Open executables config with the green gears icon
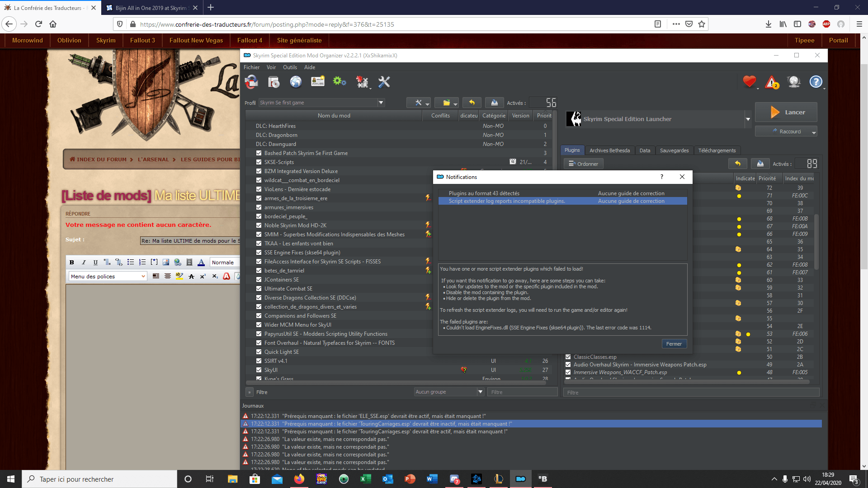This screenshot has width=868, height=488. click(339, 82)
